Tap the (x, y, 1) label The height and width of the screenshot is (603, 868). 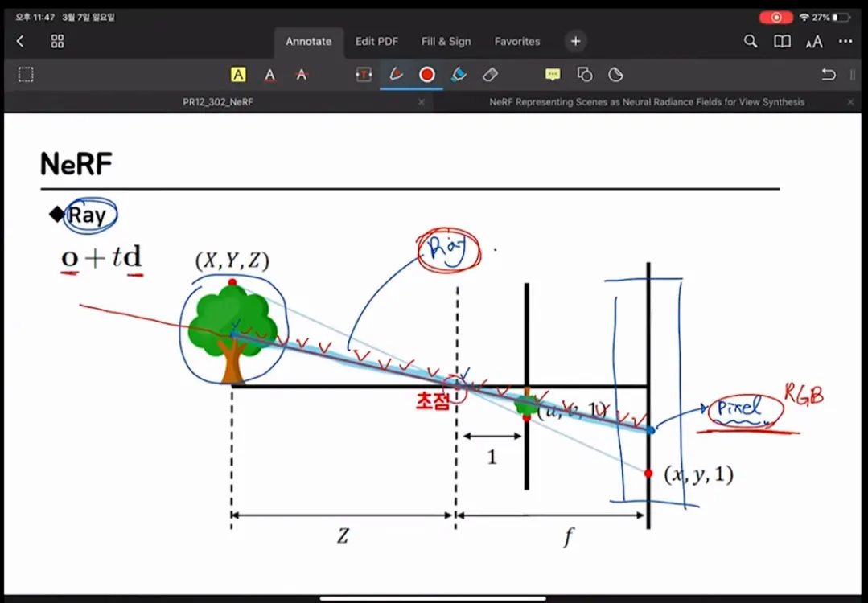[698, 474]
